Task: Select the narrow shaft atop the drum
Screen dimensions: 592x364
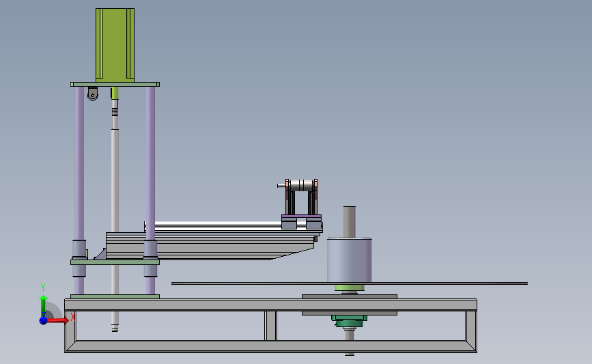Action: [349, 222]
